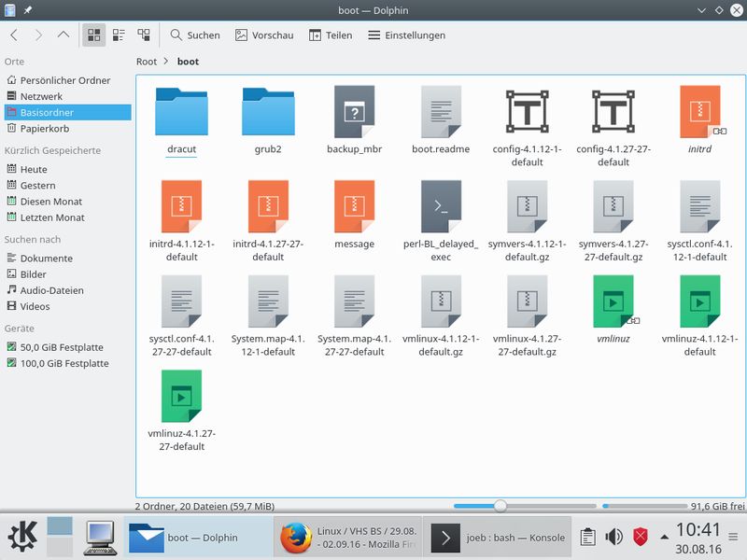Switch to the compact view mode
This screenshot has height=560, width=747.
(119, 35)
